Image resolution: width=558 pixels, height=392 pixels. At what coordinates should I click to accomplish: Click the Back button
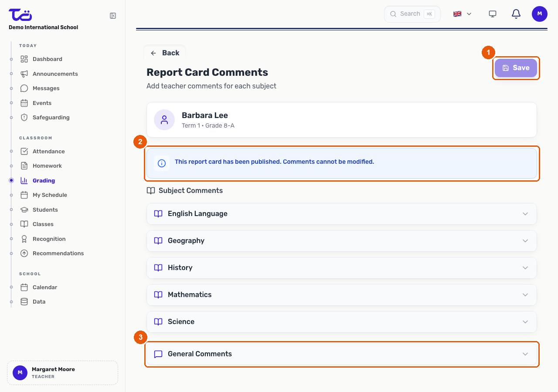coord(165,53)
